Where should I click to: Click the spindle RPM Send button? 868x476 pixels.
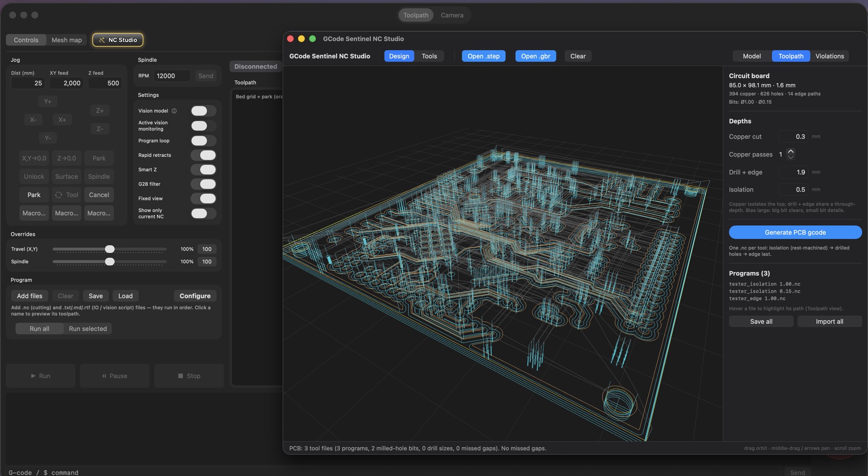[x=206, y=76]
